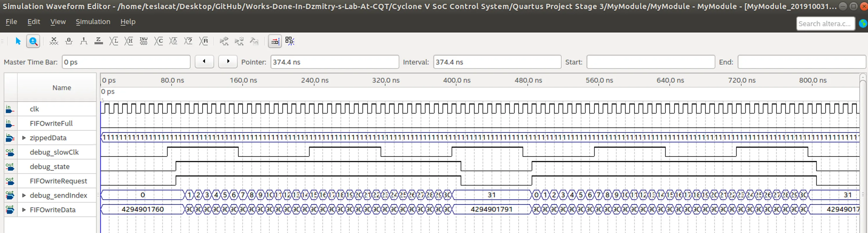
Task: Click the Master Time Bar field
Action: point(126,62)
